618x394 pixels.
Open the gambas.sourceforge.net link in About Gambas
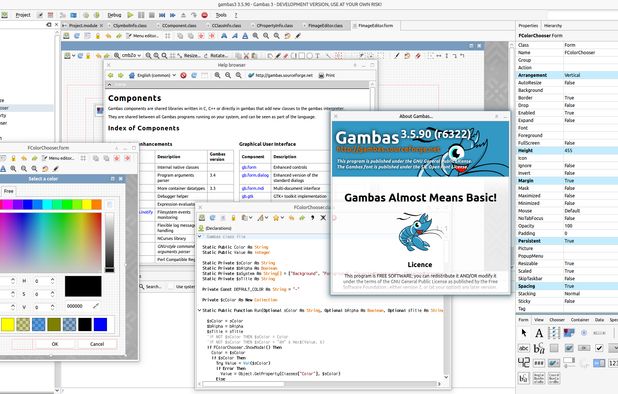coord(389,149)
